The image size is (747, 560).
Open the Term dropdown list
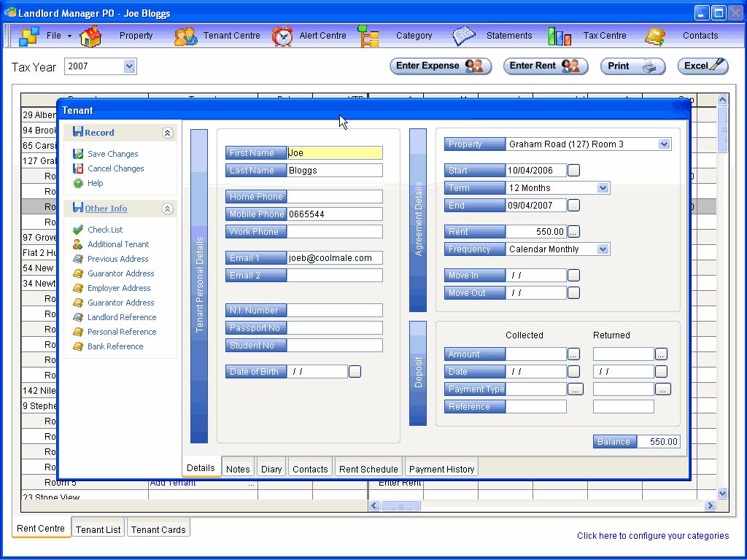(x=603, y=188)
